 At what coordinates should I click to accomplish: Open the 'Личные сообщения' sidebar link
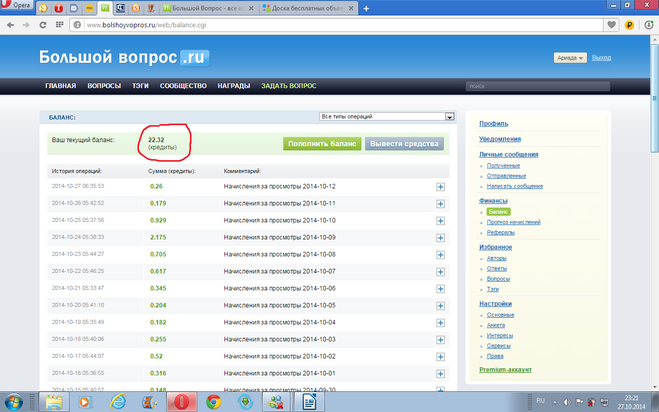pos(509,154)
